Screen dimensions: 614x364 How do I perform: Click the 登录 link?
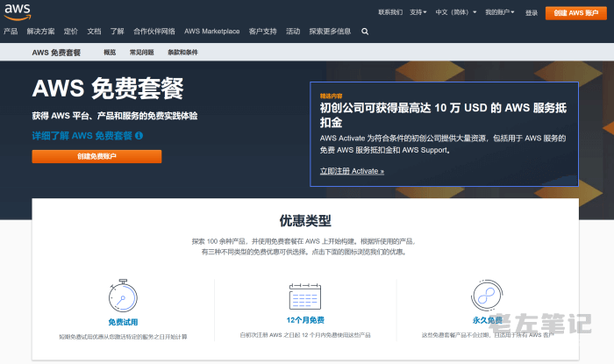coord(532,13)
